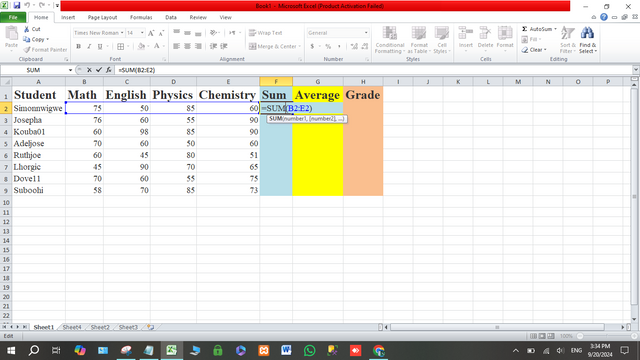Click the AutoSum button

pyautogui.click(x=539, y=29)
